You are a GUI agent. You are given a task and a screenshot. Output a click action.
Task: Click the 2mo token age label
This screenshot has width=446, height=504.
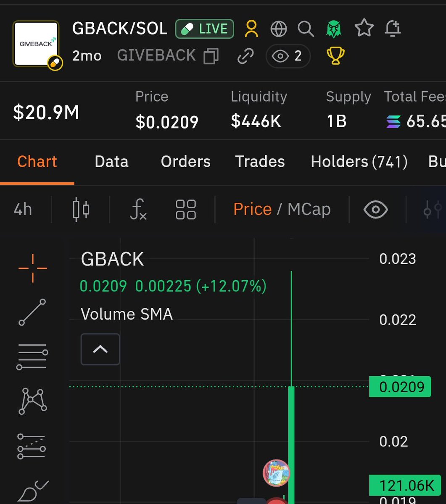87,56
